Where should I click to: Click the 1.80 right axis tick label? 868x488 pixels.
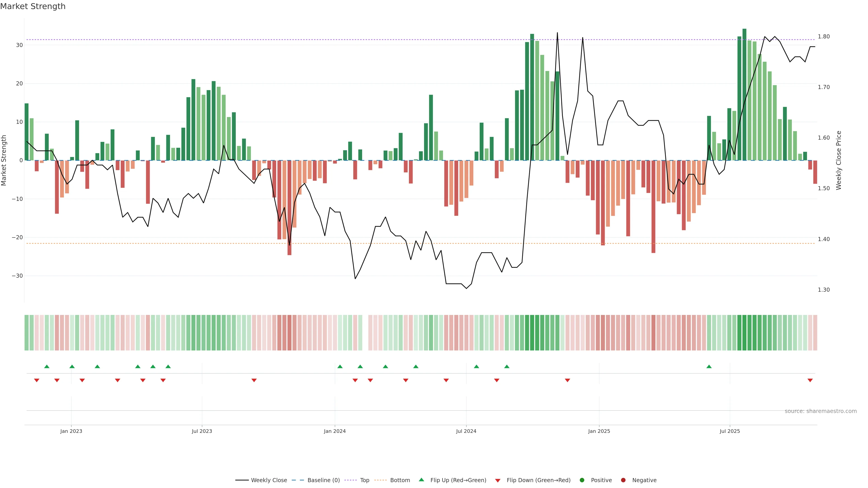(x=823, y=36)
